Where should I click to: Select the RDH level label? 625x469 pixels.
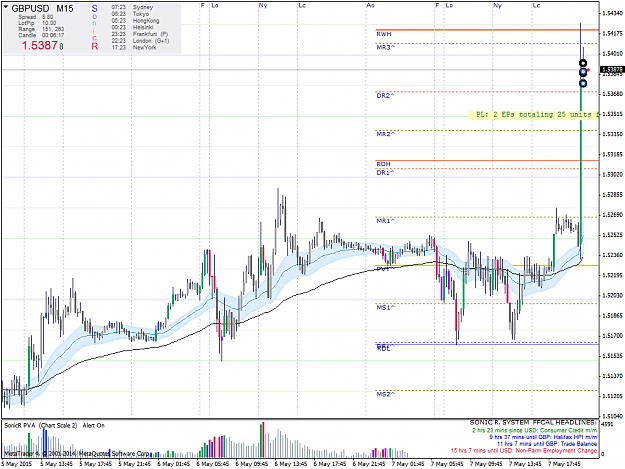(x=383, y=164)
